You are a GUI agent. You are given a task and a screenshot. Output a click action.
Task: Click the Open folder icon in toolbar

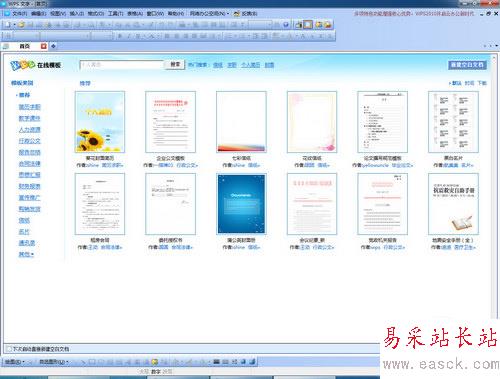point(21,24)
